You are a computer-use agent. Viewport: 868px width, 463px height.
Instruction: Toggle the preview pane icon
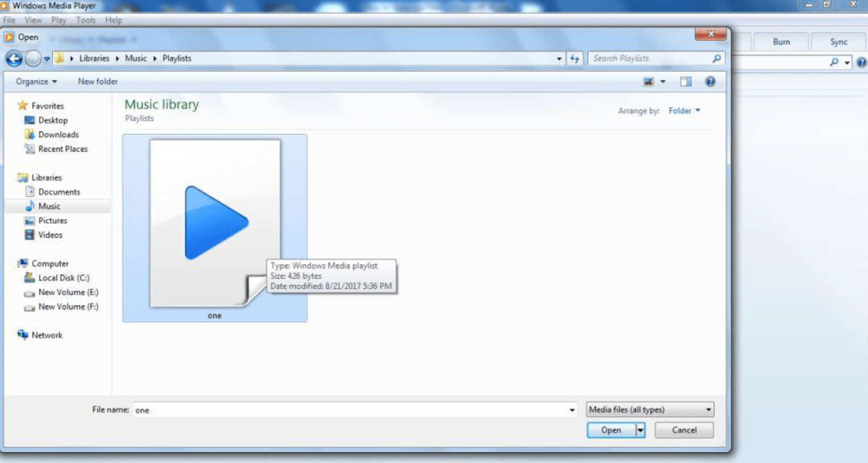pos(686,82)
